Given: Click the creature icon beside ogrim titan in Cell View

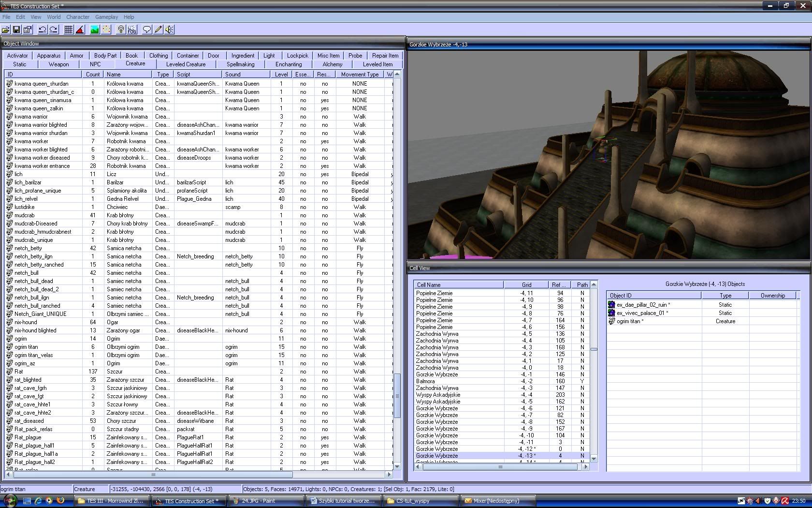Looking at the screenshot, I should (611, 321).
